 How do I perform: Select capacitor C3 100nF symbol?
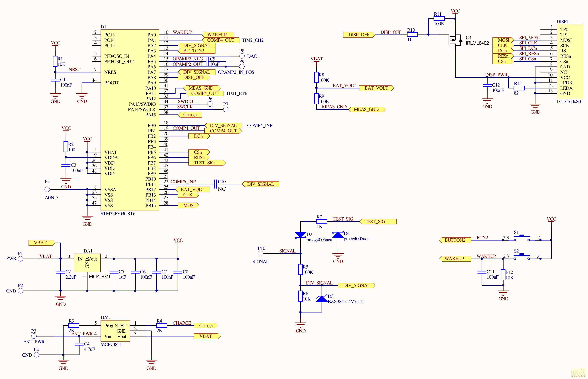[66, 165]
